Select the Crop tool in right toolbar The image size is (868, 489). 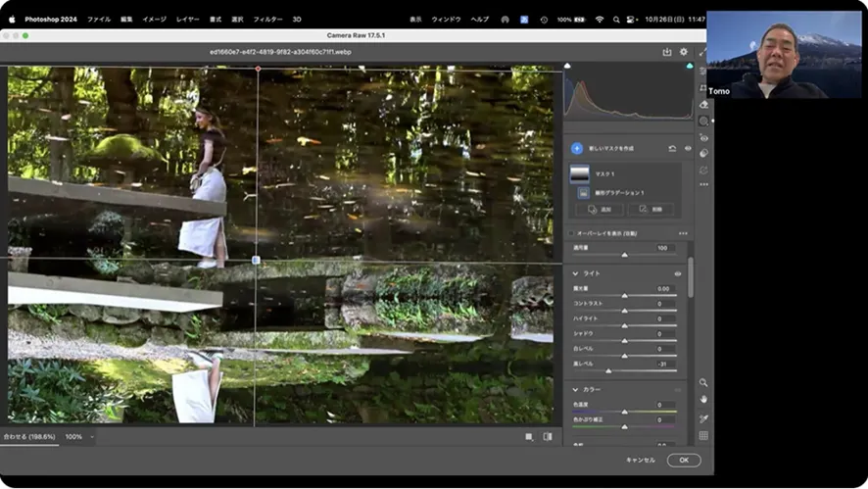coord(703,88)
